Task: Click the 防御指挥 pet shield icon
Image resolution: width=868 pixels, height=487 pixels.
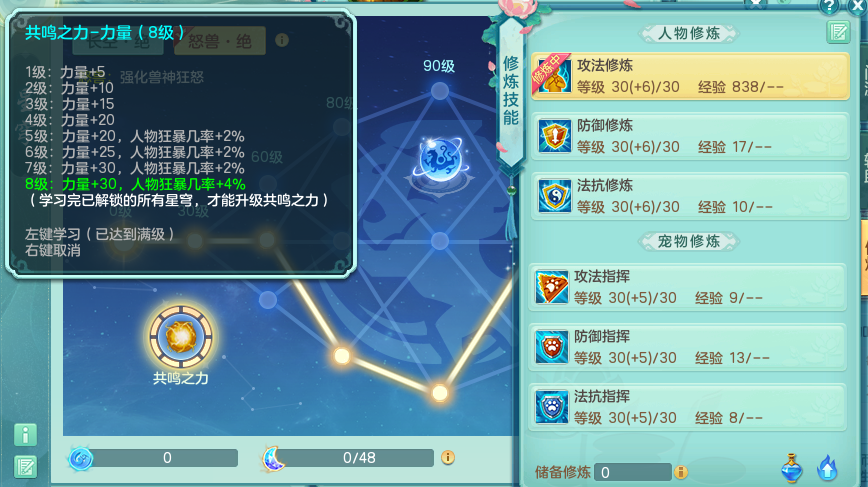Action: tap(551, 347)
